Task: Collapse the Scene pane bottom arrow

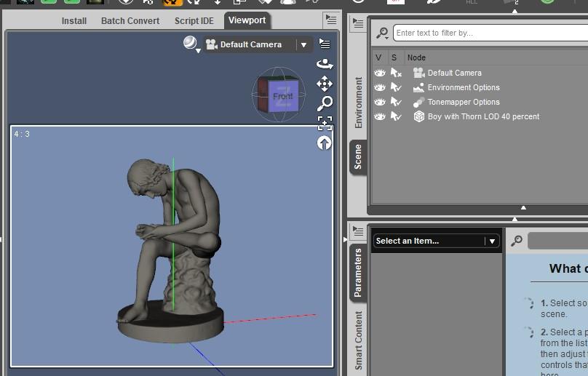Action: click(523, 208)
